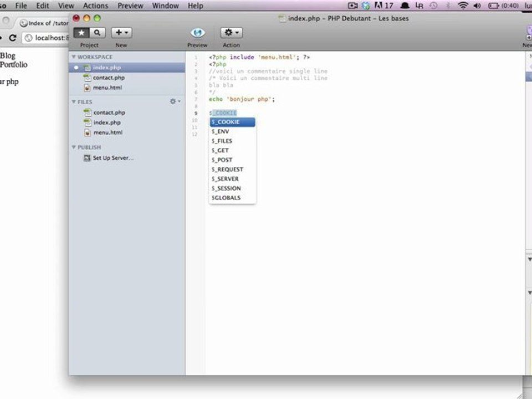Image resolution: width=532 pixels, height=399 pixels.
Task: Click the Adobe 17 menu bar icon
Action: 383,6
